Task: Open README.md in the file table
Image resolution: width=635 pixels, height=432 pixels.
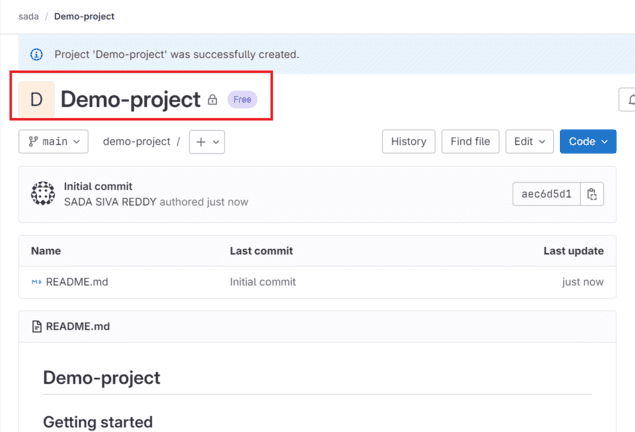Action: pos(77,282)
